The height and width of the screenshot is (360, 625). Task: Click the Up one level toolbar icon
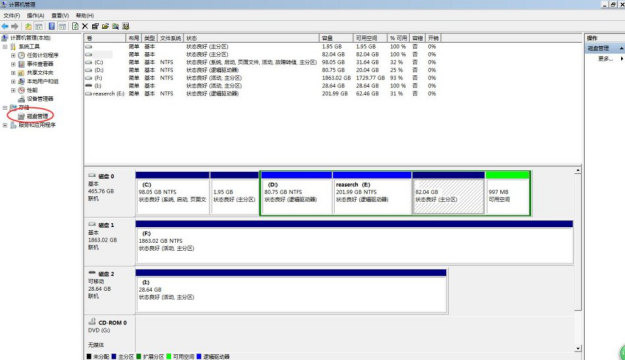28,26
